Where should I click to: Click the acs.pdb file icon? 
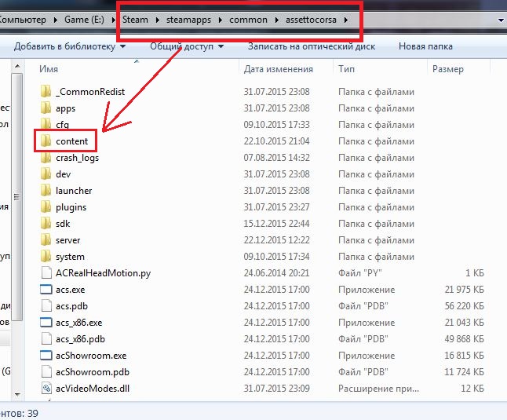(46, 306)
